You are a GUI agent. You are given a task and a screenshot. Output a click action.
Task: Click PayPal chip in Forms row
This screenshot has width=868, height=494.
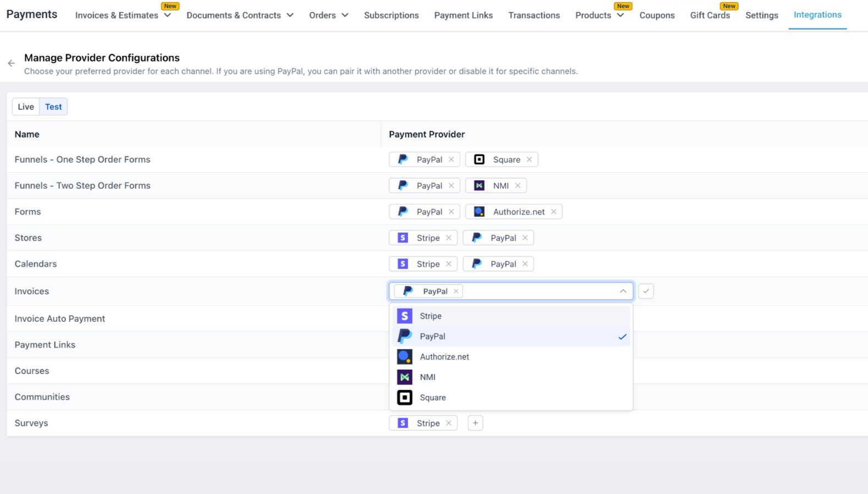pyautogui.click(x=424, y=212)
